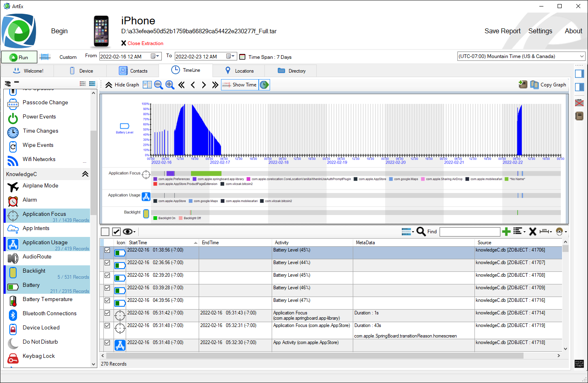Open the From date dropdown

[155, 56]
